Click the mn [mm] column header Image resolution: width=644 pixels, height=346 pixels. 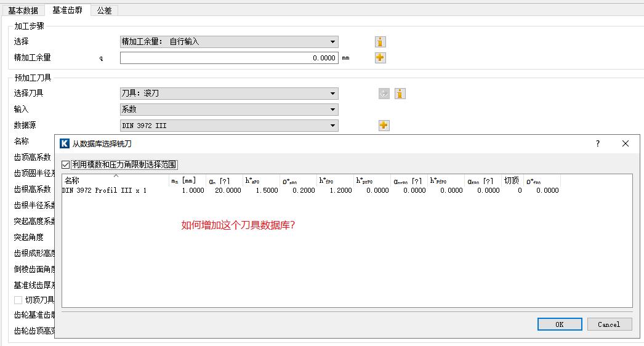pos(187,180)
